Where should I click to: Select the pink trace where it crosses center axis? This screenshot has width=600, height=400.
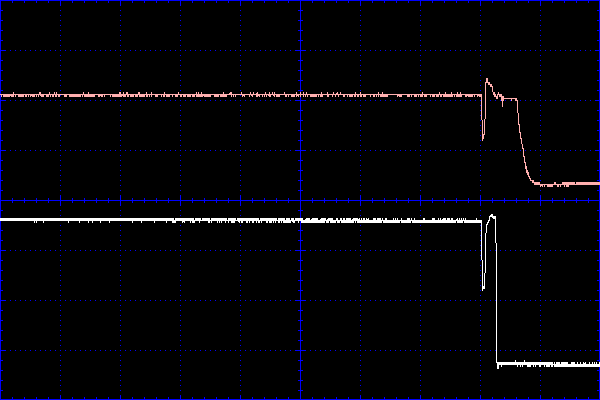[x=300, y=95]
